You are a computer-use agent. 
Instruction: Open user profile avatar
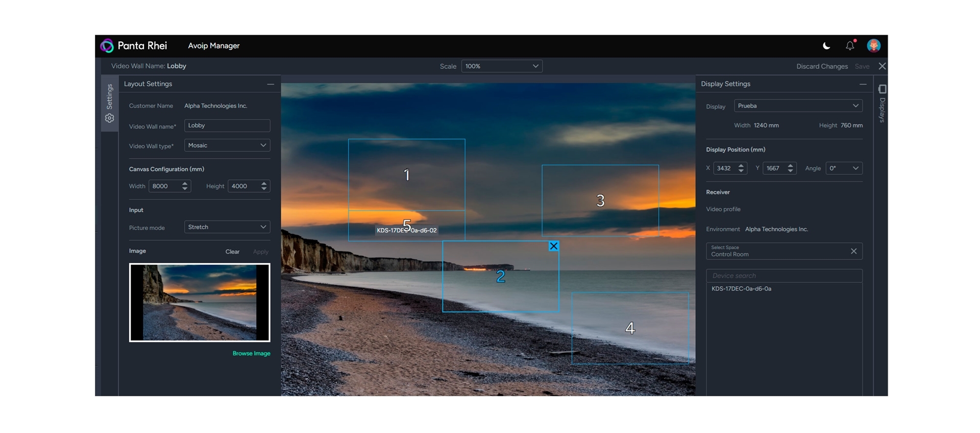click(873, 46)
